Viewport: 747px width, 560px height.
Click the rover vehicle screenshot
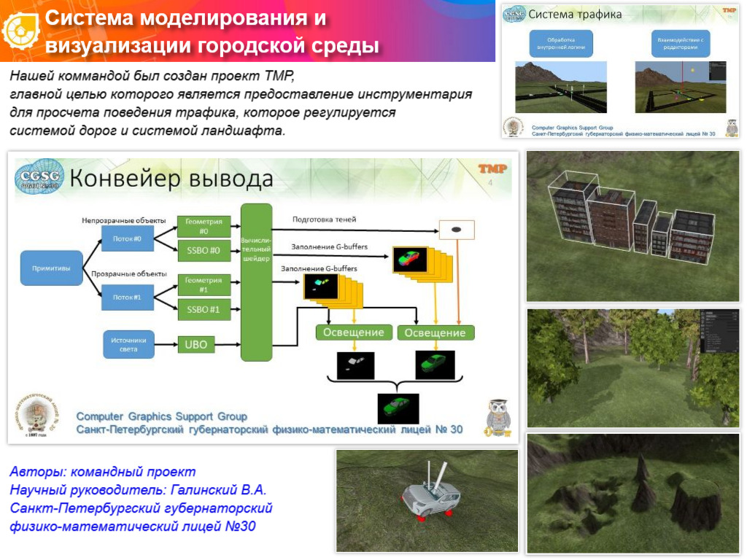click(x=427, y=499)
